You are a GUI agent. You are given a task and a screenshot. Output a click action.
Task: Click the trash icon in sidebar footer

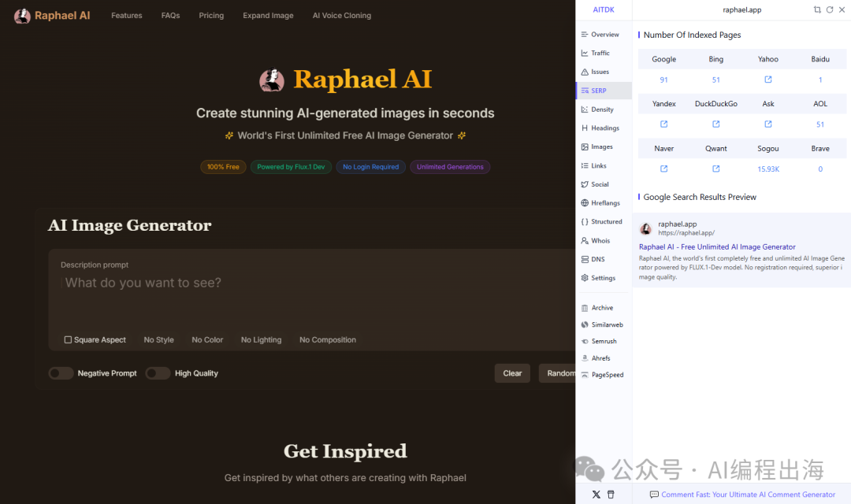(611, 495)
